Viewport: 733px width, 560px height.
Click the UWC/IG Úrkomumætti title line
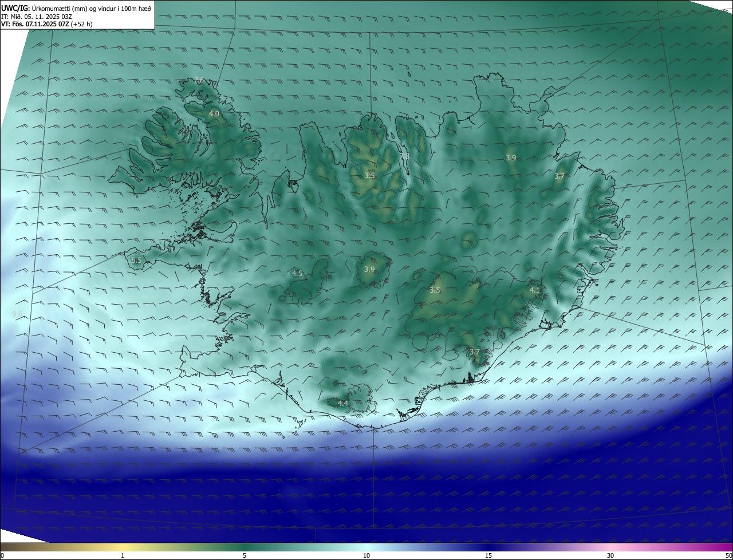76,9
